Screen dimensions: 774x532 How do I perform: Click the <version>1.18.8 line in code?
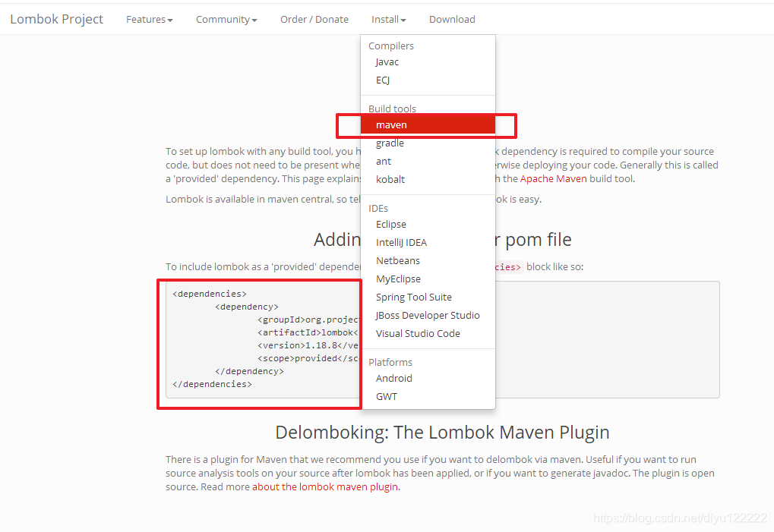[308, 345]
